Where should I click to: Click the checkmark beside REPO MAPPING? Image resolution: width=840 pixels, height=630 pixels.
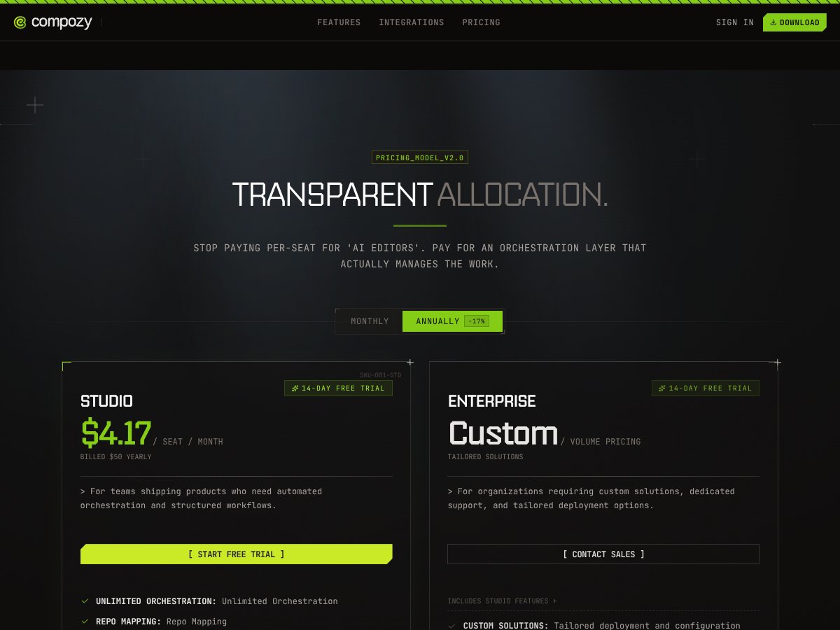coord(85,621)
